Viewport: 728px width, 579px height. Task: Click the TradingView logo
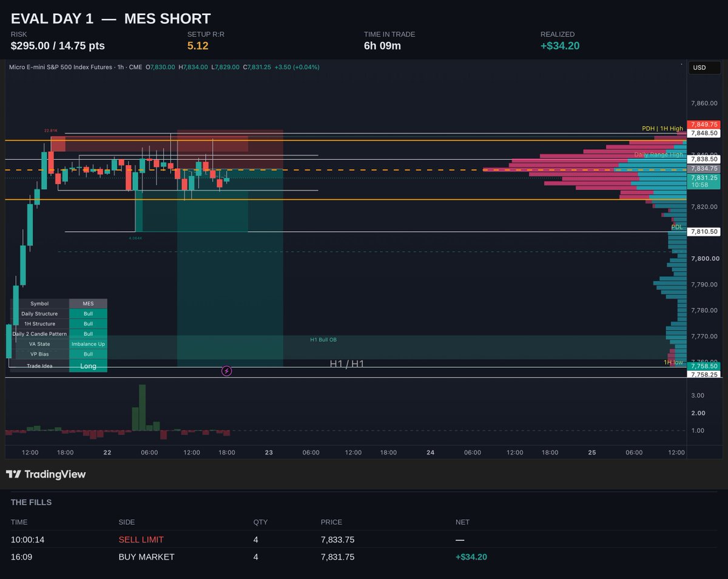[45, 475]
